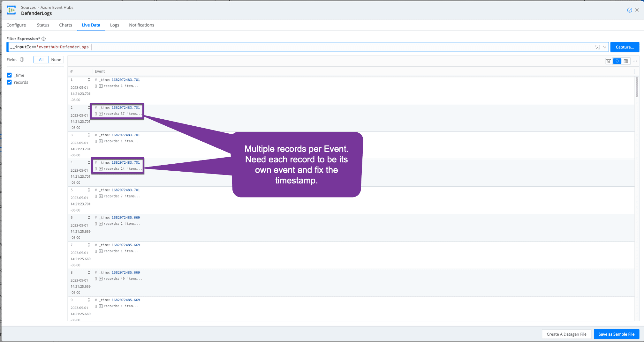Open the three-dot more options menu
This screenshot has width=644, height=342.
click(635, 61)
